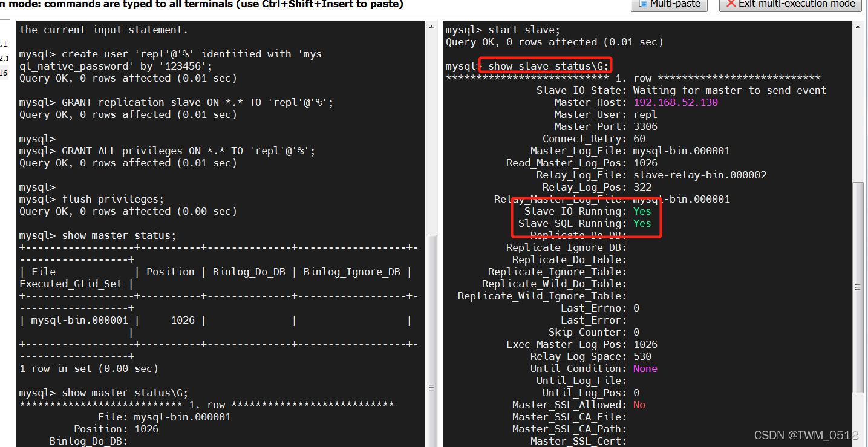Click the Connect_Retry value 60

coord(639,139)
